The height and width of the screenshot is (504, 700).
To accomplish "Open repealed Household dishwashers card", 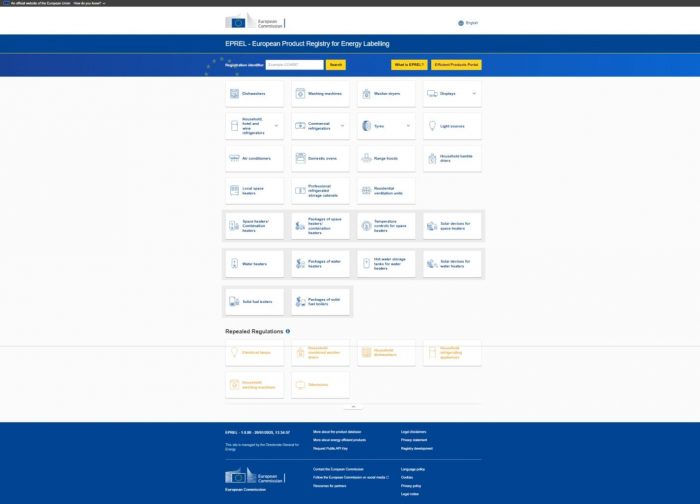I will 386,352.
